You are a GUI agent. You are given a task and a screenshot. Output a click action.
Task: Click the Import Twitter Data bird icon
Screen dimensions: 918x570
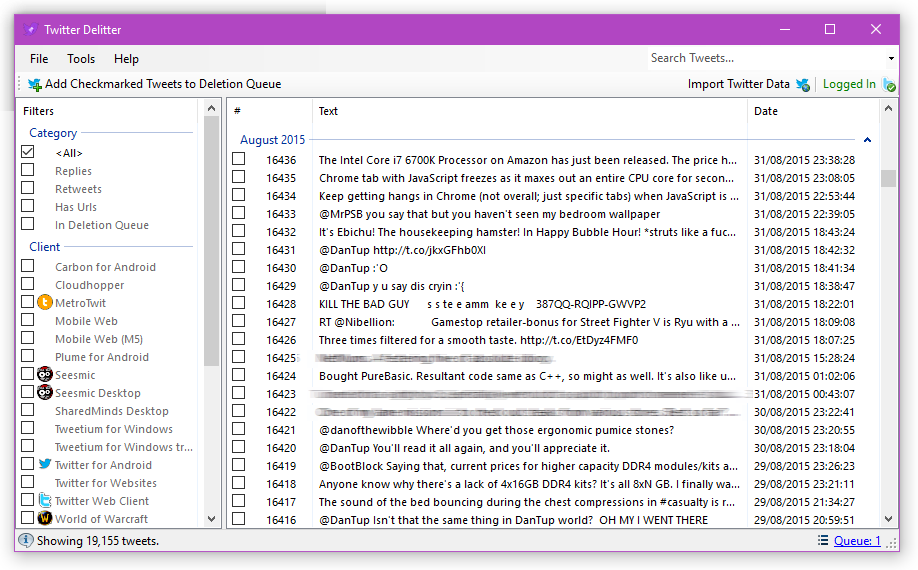coord(802,85)
